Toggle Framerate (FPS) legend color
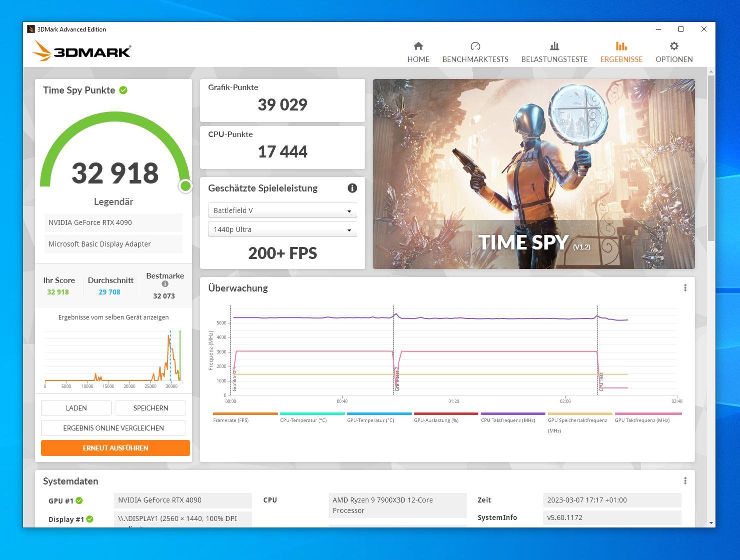 click(x=245, y=414)
